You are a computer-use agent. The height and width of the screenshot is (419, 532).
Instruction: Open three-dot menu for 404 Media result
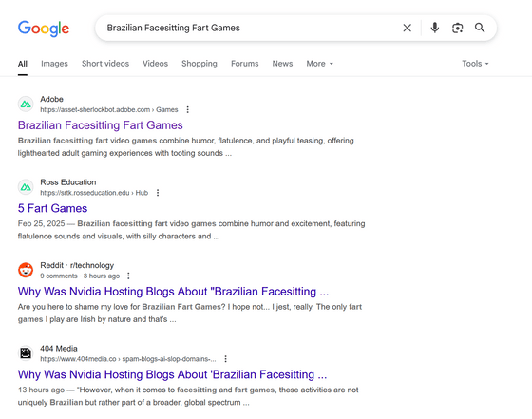226,359
